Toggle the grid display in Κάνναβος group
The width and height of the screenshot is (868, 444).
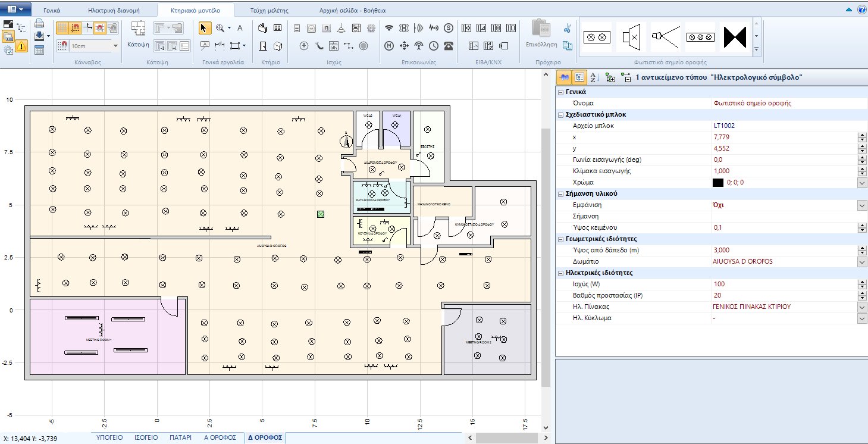coord(62,27)
